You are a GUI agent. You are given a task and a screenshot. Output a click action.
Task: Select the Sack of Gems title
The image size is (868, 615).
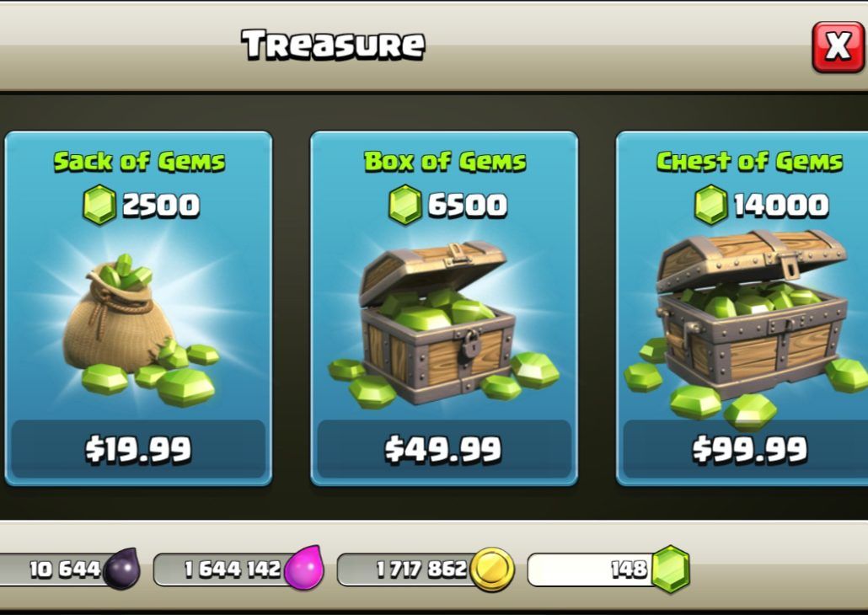[140, 162]
